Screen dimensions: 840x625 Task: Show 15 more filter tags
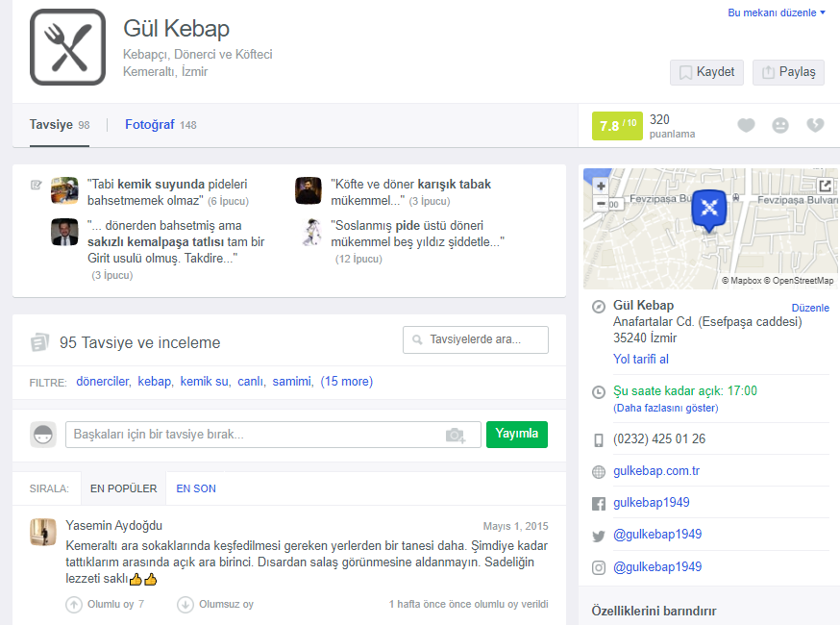pos(346,382)
